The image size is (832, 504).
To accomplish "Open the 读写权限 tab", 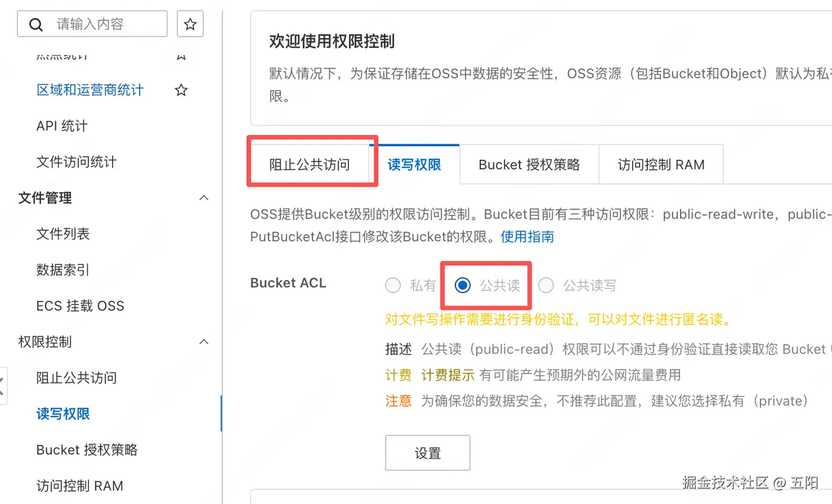I will point(414,165).
